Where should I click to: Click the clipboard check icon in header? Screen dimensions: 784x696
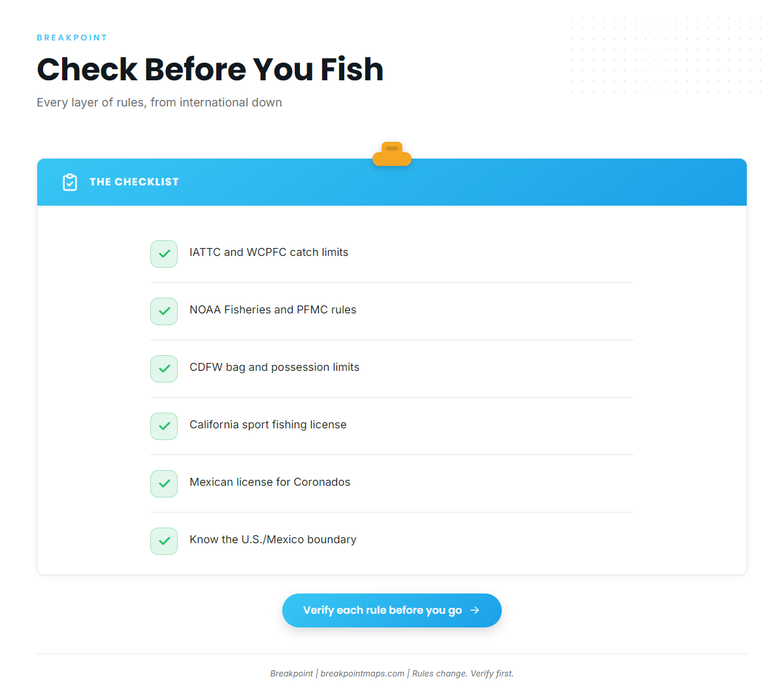(x=70, y=182)
